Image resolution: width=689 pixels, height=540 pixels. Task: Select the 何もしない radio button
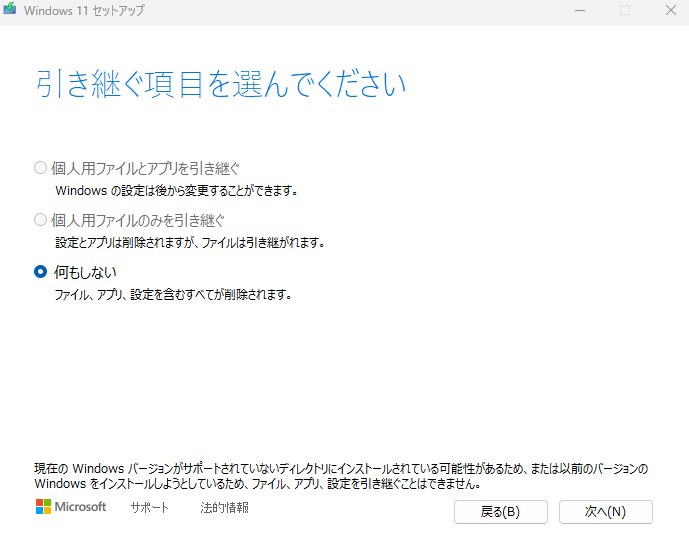point(40,272)
